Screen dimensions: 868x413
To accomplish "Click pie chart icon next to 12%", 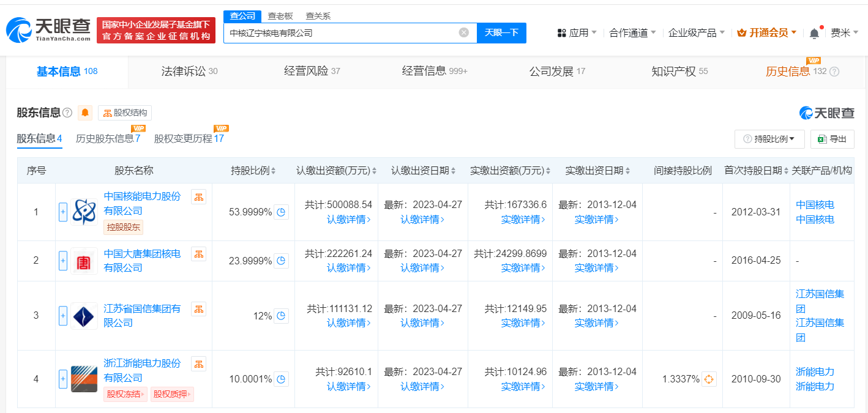I will coord(281,316).
